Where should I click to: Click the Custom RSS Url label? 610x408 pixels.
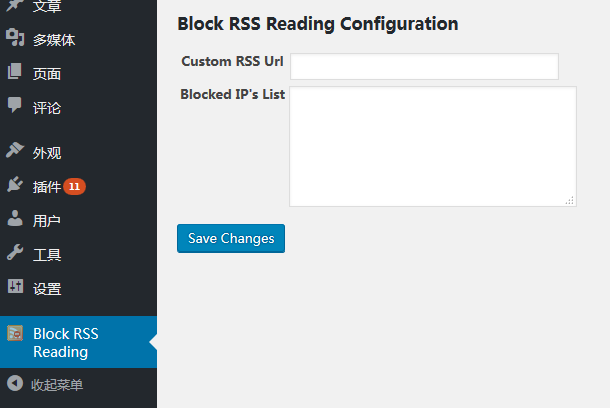coord(232,62)
